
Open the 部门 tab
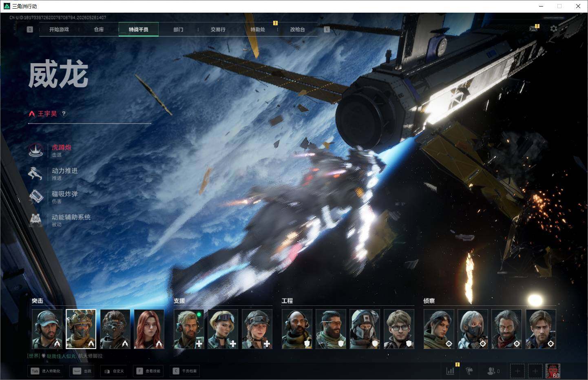pos(178,29)
